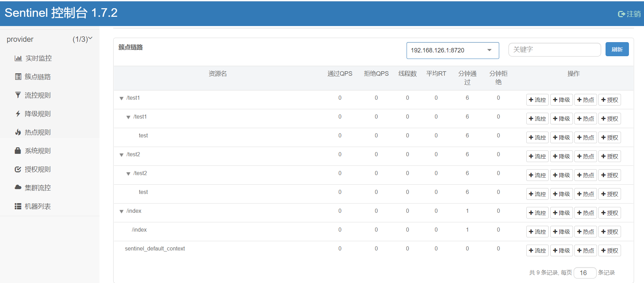Click the logout icon next to 注销
This screenshot has width=644, height=283.
[x=621, y=14]
